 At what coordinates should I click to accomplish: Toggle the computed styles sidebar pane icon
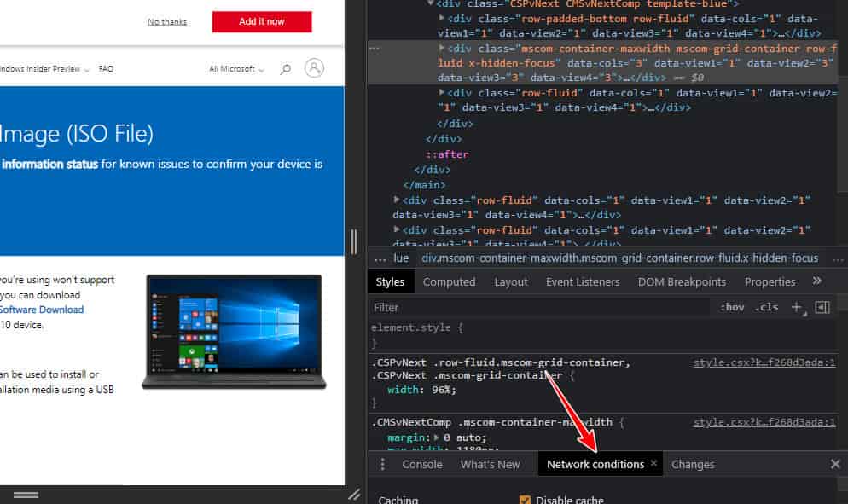pos(822,307)
